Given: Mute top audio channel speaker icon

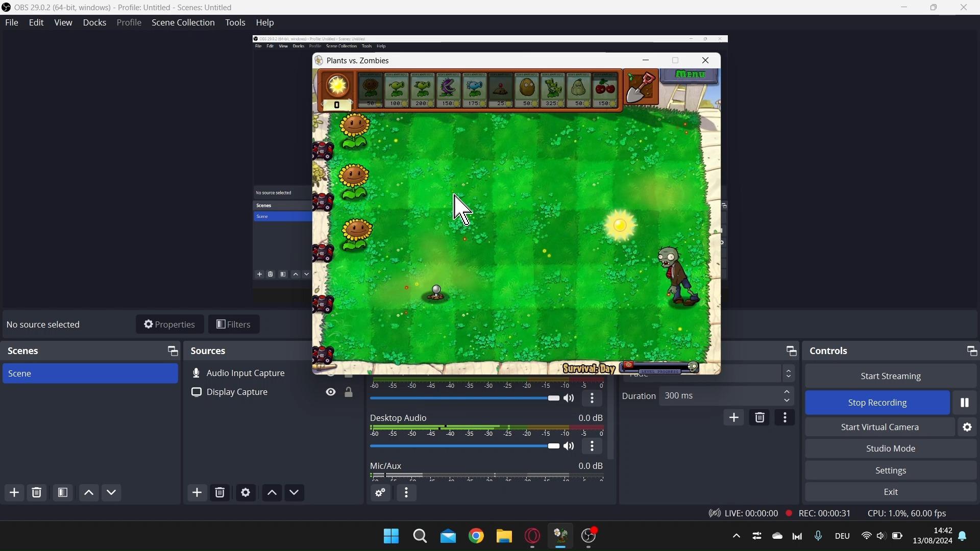Looking at the screenshot, I should [x=570, y=399].
